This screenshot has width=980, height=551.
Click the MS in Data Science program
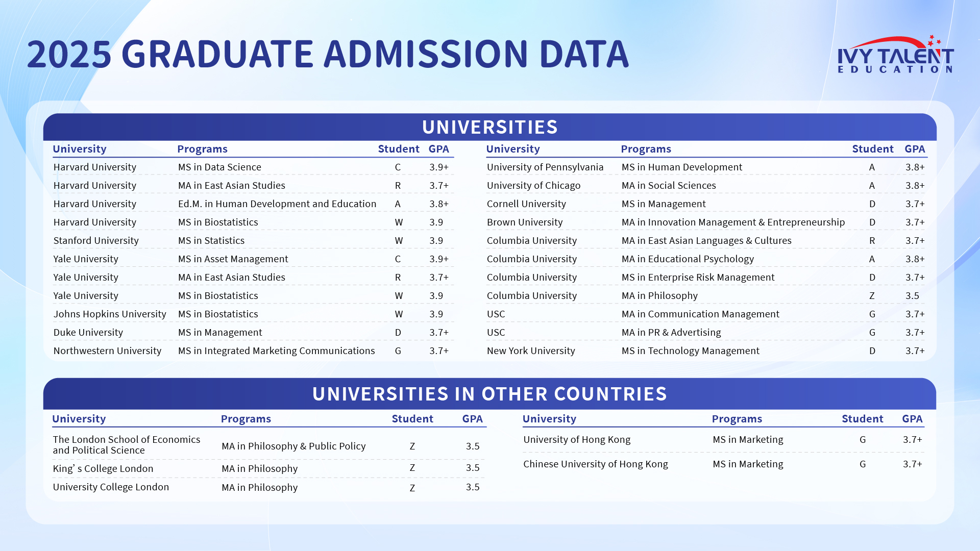(x=219, y=167)
